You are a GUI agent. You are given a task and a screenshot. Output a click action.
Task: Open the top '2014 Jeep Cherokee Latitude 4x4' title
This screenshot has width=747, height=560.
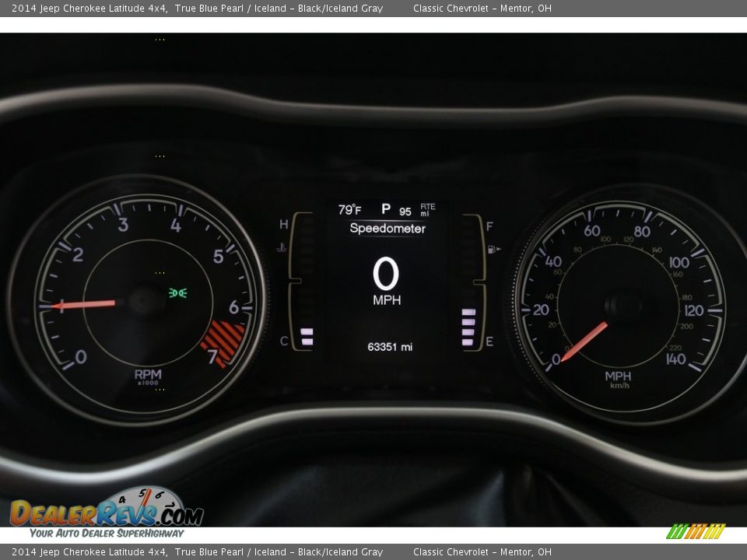(89, 9)
